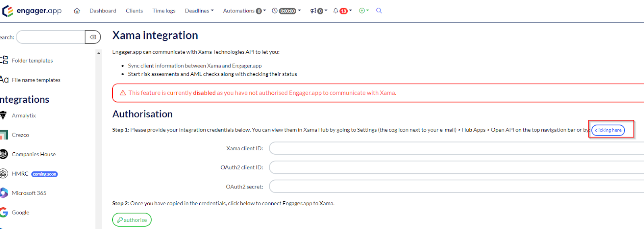Open the bell notifications showing 18
Image resolution: width=644 pixels, height=229 pixels.
(342, 11)
